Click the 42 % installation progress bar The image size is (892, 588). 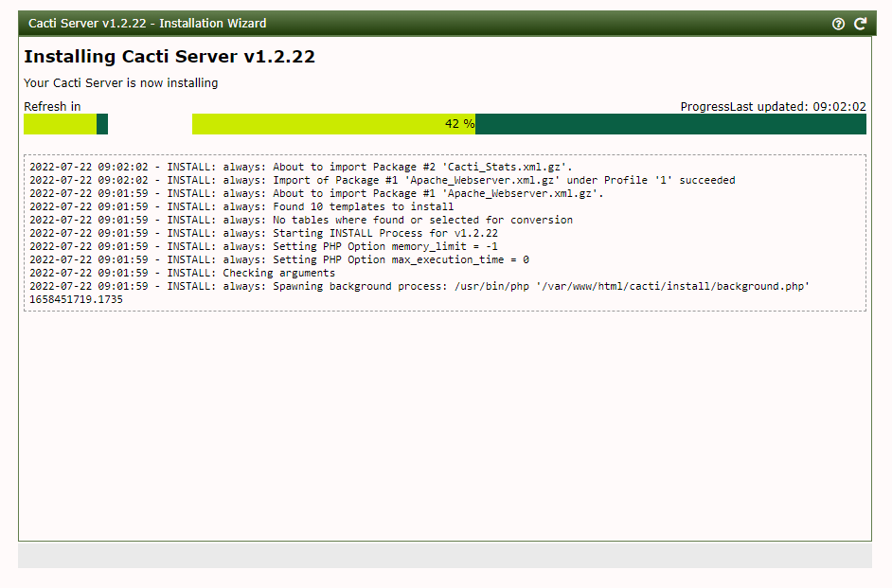529,124
